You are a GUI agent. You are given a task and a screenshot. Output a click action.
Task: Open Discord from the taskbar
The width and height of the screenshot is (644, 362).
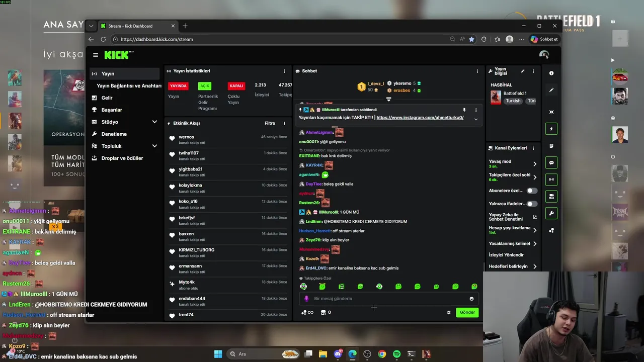pyautogui.click(x=338, y=354)
